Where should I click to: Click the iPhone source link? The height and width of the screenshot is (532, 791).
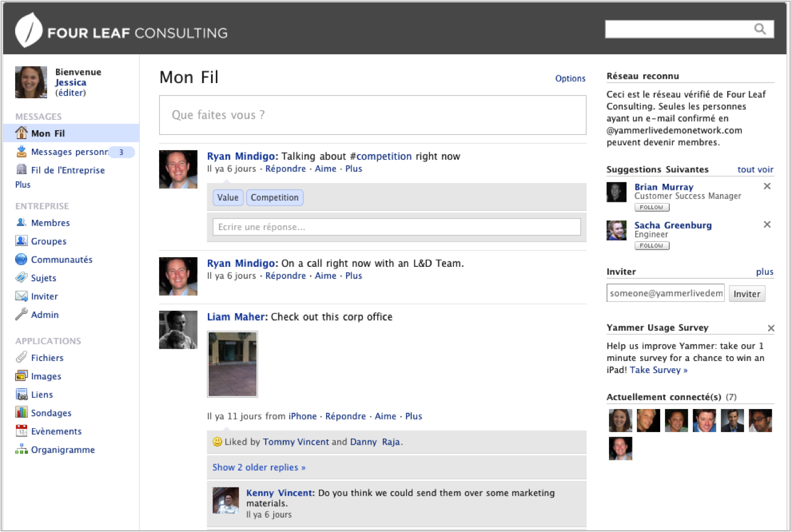303,416
